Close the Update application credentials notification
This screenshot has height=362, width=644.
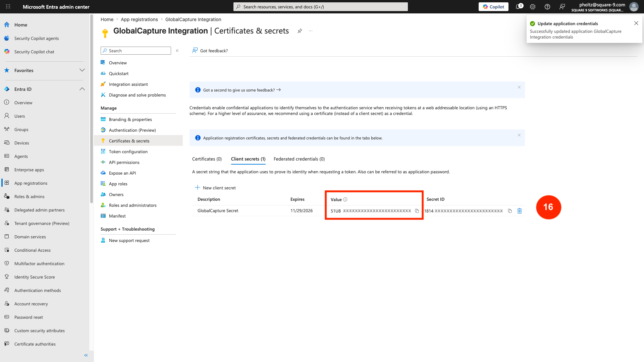click(636, 23)
